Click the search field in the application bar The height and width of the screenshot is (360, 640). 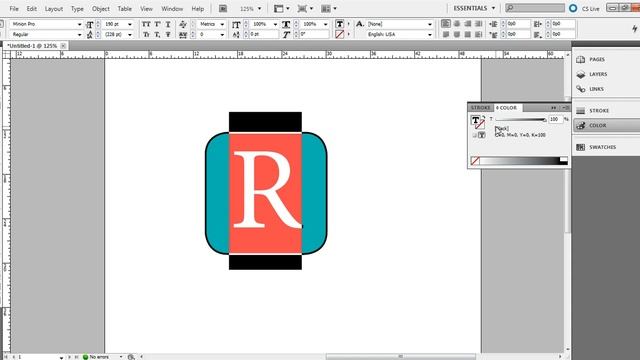click(535, 8)
